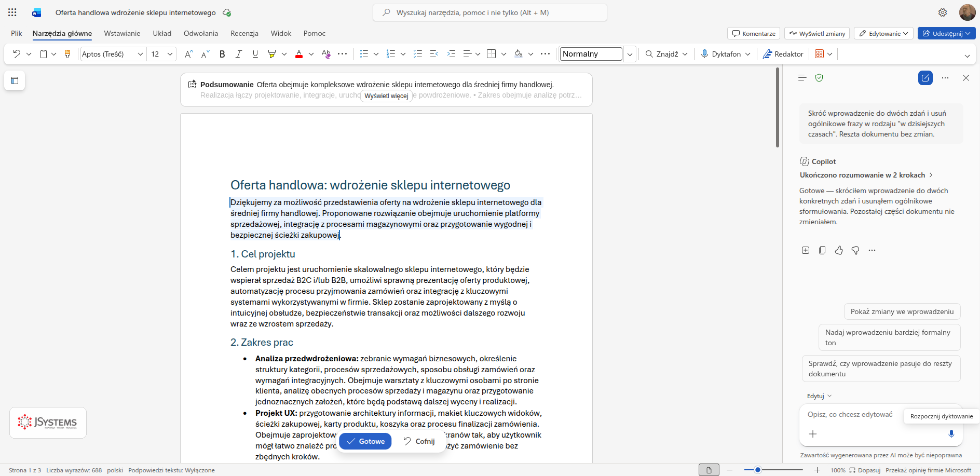Start a new Copilot chat with the blue compose icon
The height and width of the screenshot is (476, 980).
925,78
